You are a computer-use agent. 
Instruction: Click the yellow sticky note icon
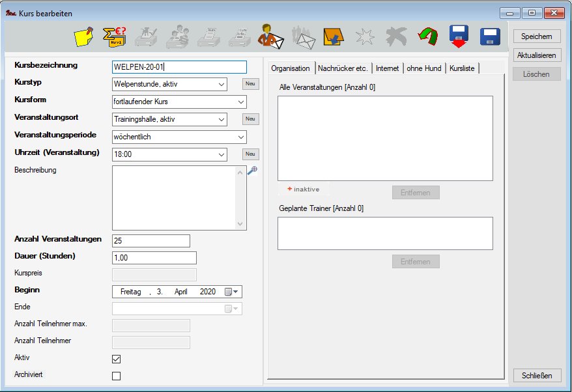[x=83, y=37]
